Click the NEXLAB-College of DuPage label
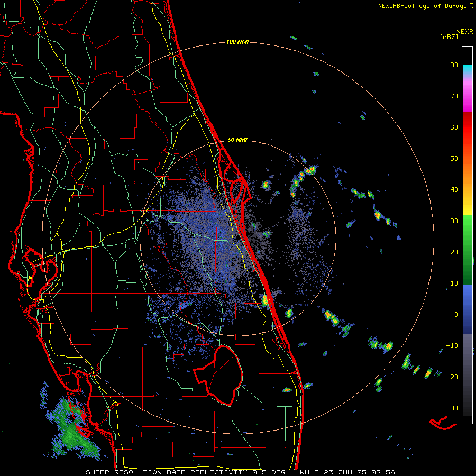Screen dimensions: 476x476 click(425, 6)
